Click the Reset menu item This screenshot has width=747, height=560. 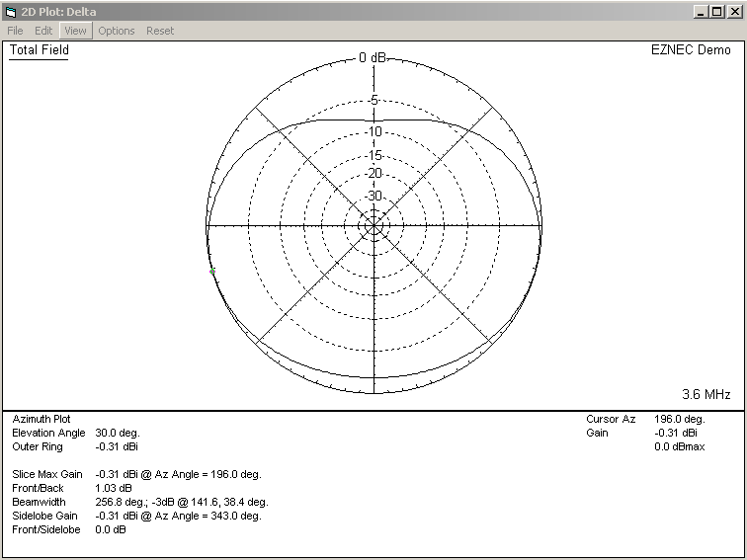point(160,31)
